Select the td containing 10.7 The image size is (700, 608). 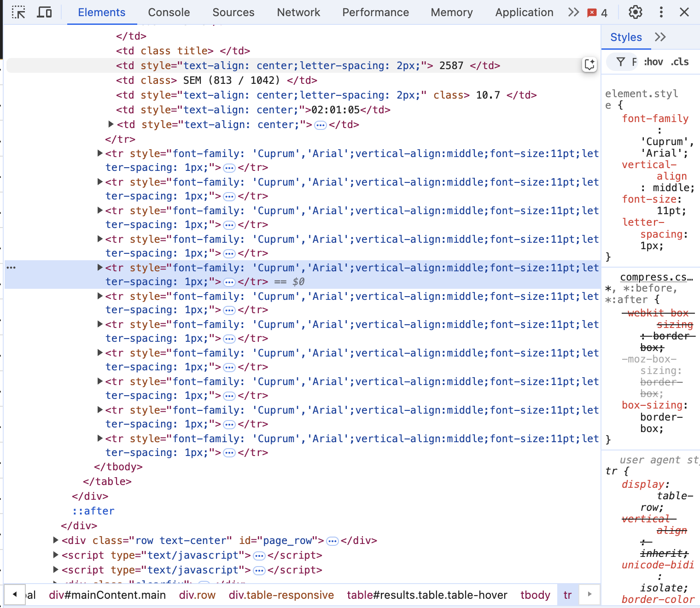pyautogui.click(x=326, y=95)
